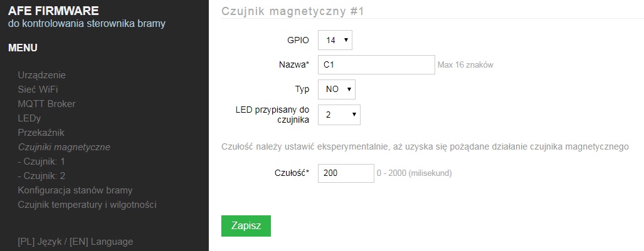Go to Konfiguracja stanów bramy
The image size is (644, 251).
[75, 190]
